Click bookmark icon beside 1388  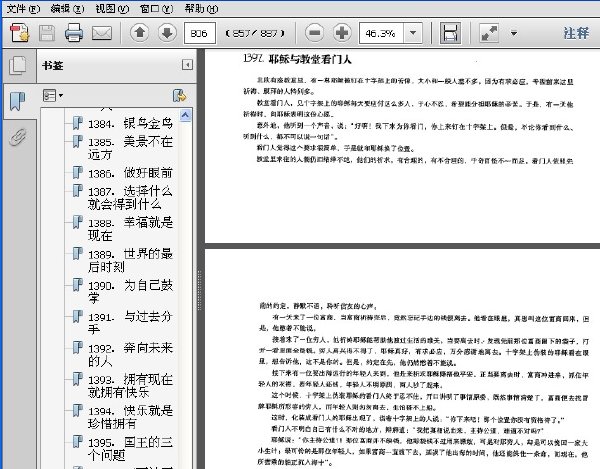78,222
